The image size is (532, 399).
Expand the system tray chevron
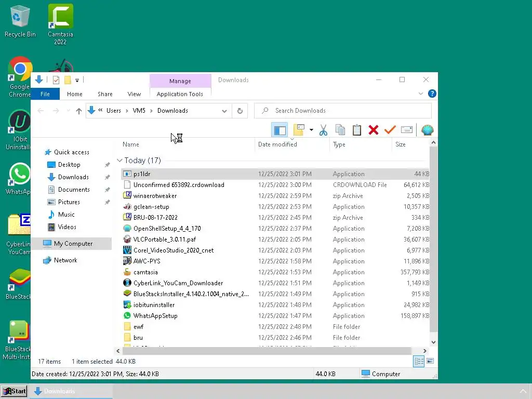(x=523, y=391)
